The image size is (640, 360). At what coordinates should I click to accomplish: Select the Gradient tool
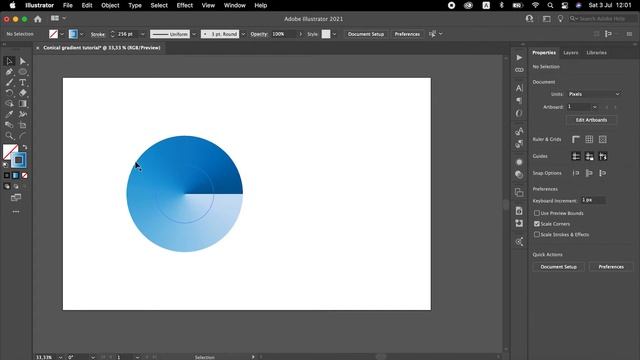pyautogui.click(x=23, y=104)
